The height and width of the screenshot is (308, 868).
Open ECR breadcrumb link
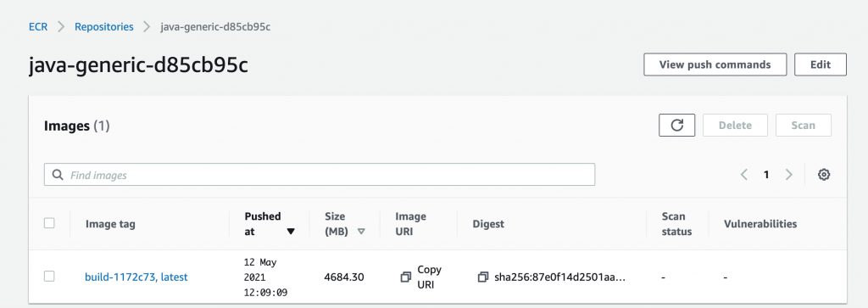coord(38,26)
